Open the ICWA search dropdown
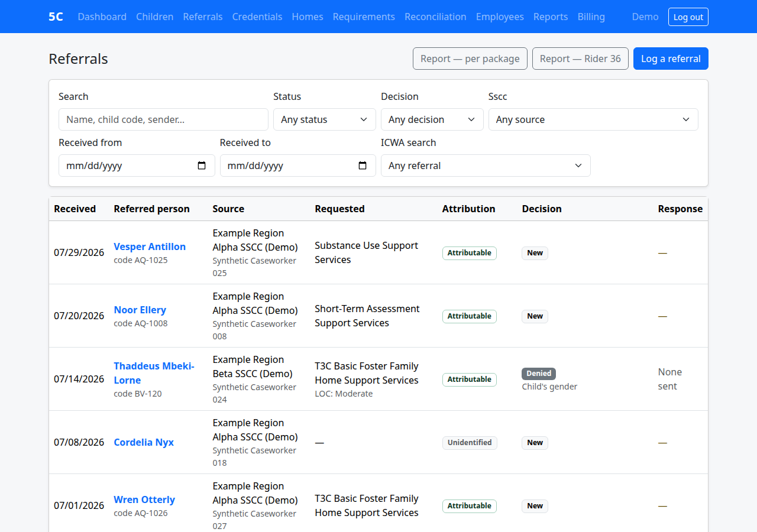 (x=486, y=166)
